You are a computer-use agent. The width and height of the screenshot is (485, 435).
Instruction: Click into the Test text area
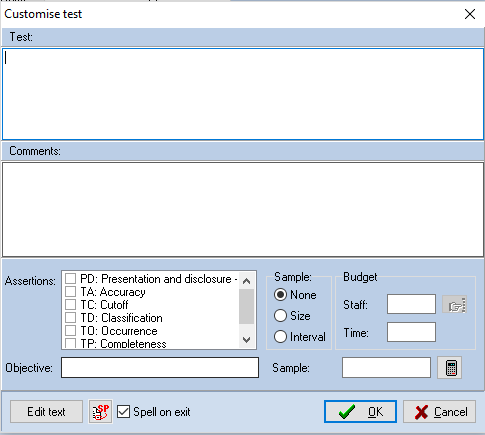[243, 94]
